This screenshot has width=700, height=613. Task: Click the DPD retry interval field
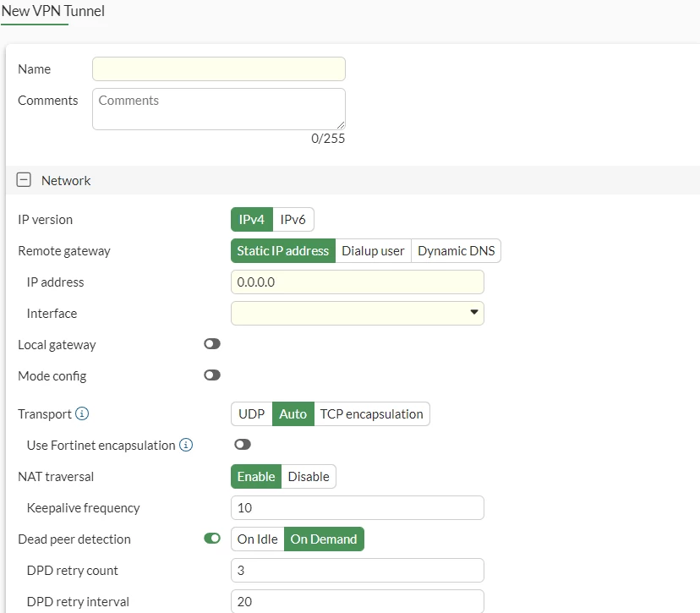pos(357,601)
